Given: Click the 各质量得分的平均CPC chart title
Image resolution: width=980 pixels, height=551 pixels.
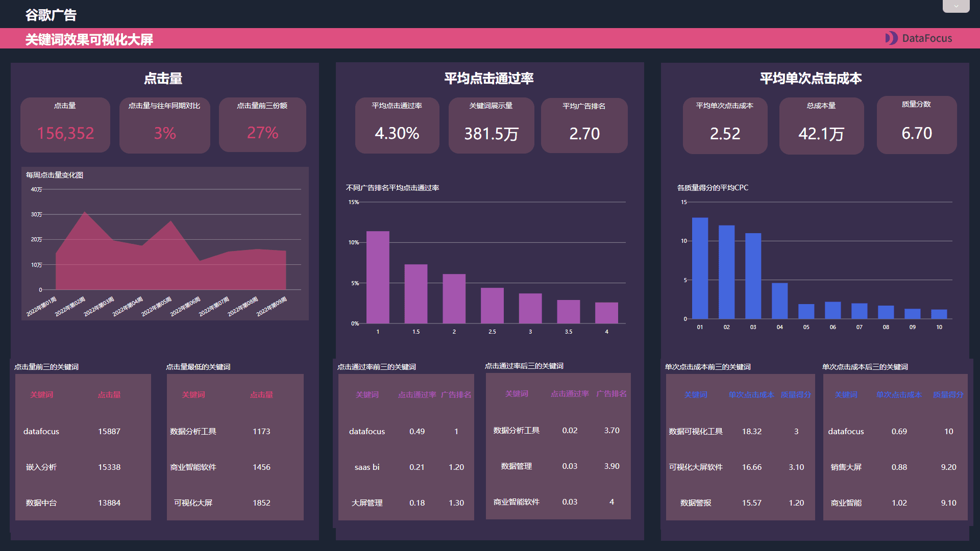Looking at the screenshot, I should coord(713,188).
